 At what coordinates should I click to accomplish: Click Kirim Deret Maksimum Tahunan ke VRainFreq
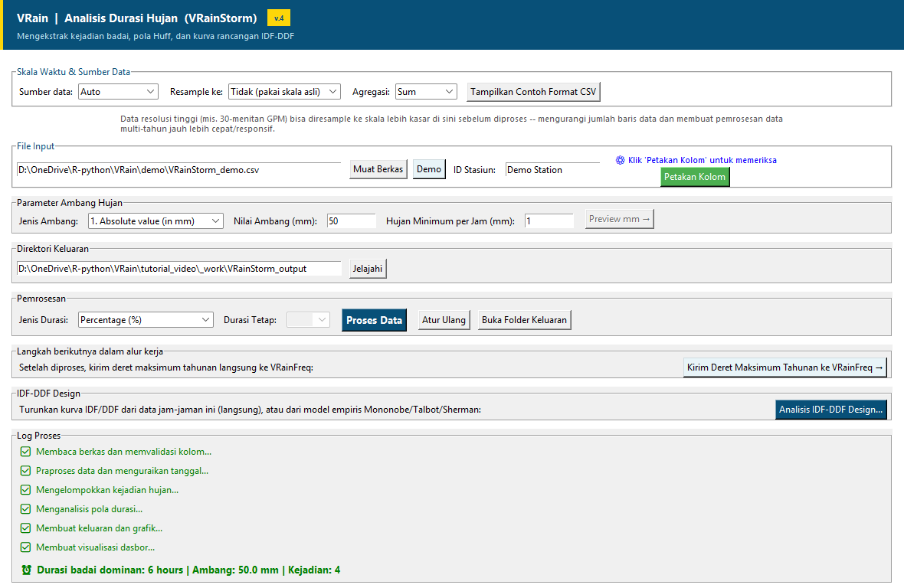(784, 367)
